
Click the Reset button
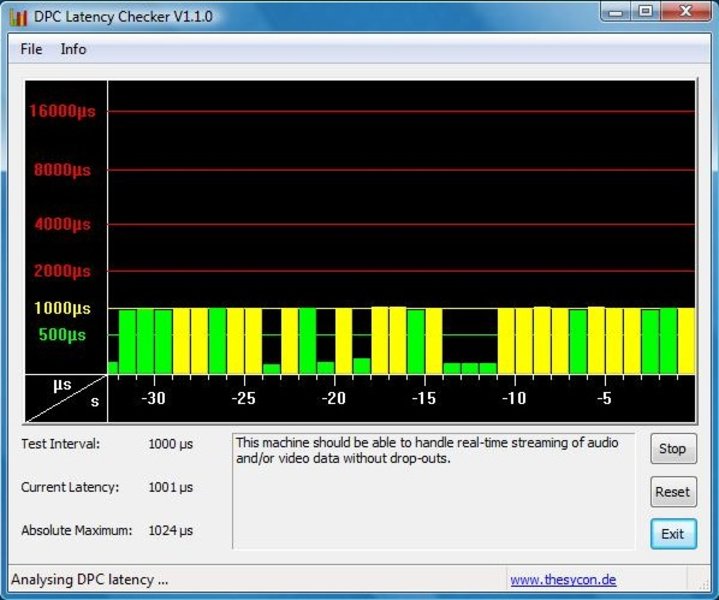[x=673, y=492]
